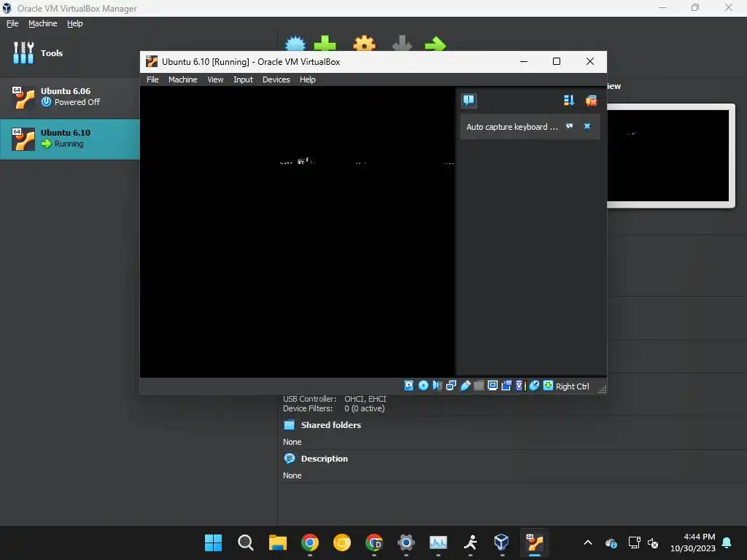Viewport: 747px width, 560px height.
Task: Dismiss the 'Auto capture keyboard' notification
Action: [x=587, y=126]
